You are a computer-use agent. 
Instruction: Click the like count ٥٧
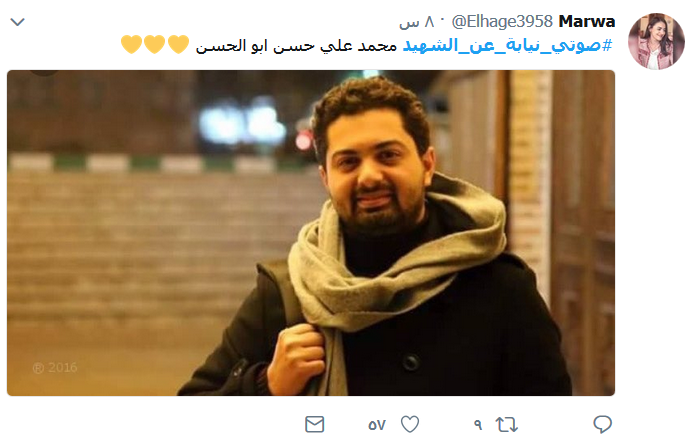(x=377, y=425)
